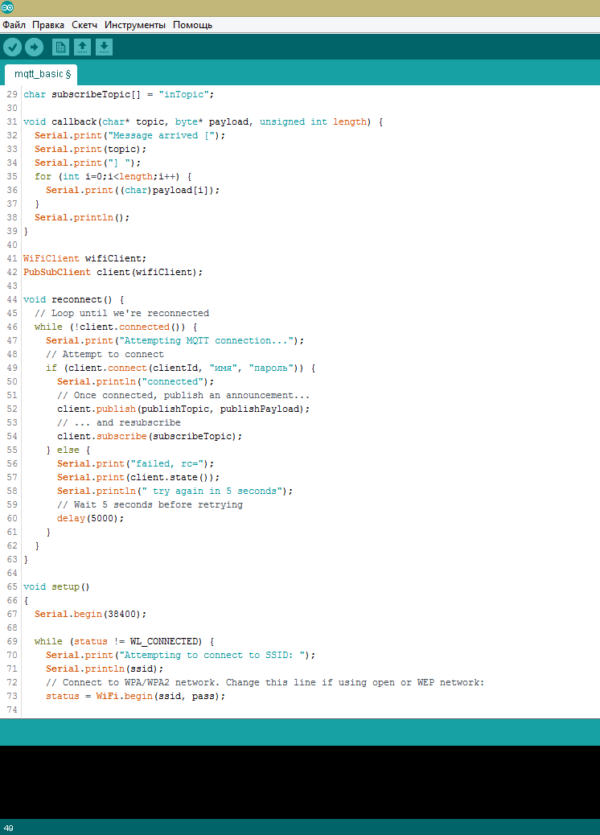Click the 'void callback' function line
Viewport: 600px width, 835px height.
[203, 122]
